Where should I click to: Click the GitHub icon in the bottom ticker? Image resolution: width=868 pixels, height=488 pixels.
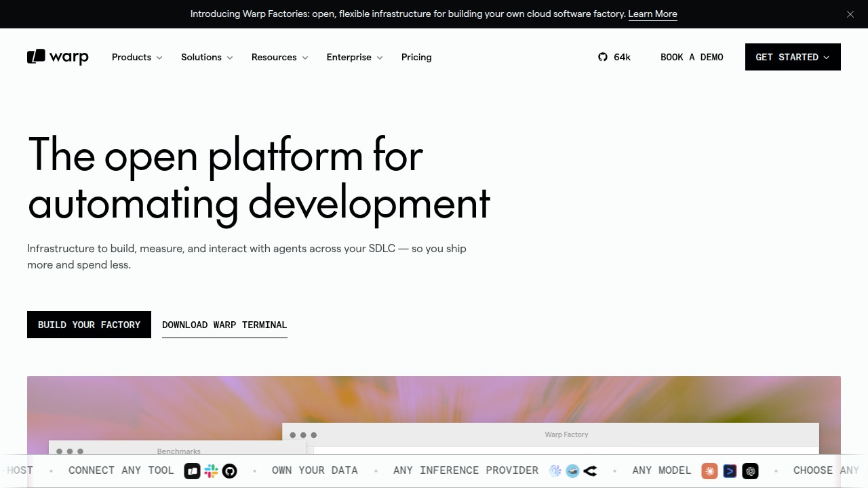(x=230, y=471)
